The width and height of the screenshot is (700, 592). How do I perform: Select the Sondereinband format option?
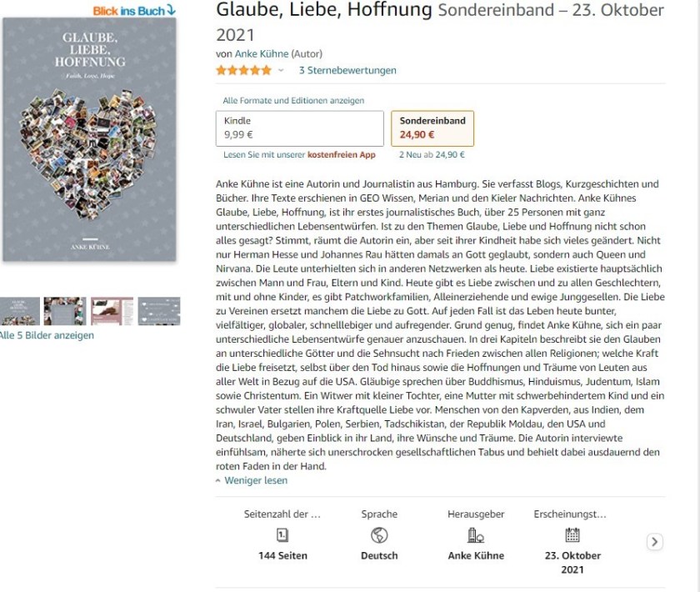(432, 128)
